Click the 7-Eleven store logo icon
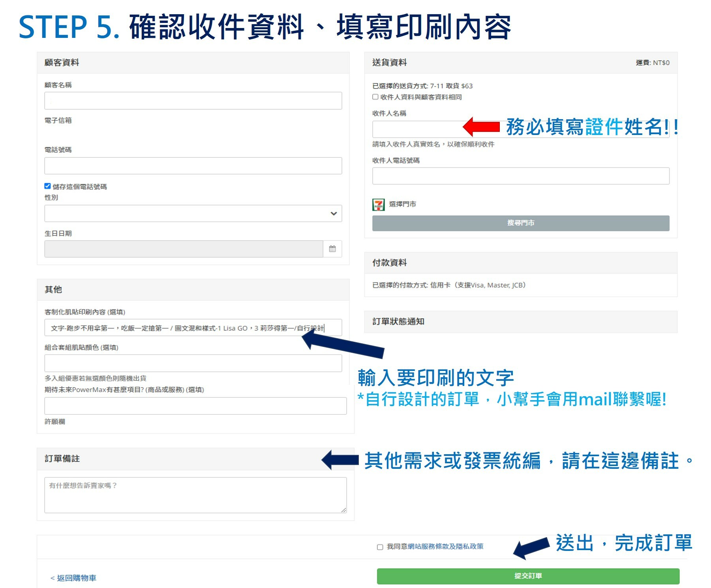711x588 pixels. (x=378, y=204)
